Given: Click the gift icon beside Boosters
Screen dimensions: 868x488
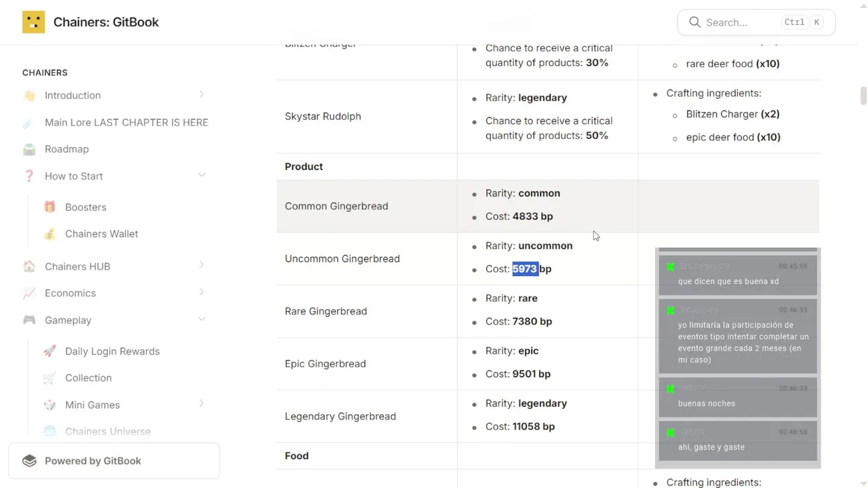Looking at the screenshot, I should tap(50, 207).
